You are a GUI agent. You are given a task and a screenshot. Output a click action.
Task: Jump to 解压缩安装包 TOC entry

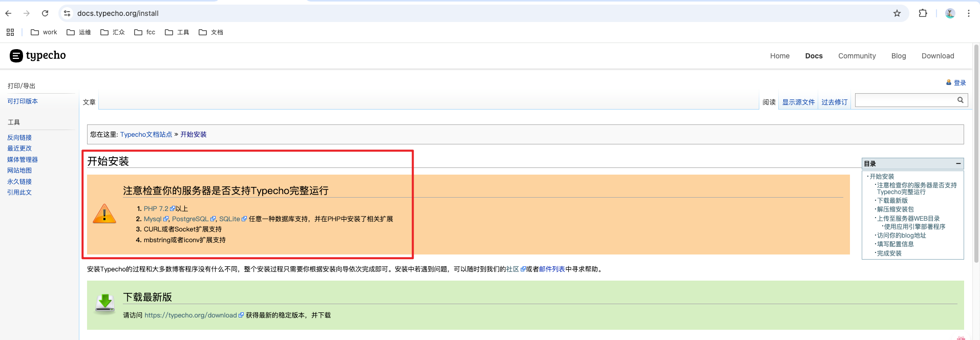pyautogui.click(x=896, y=209)
